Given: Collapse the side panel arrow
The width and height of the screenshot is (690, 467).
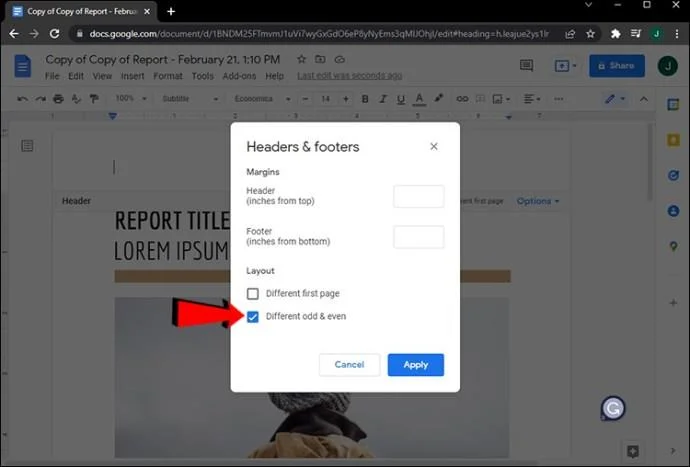Looking at the screenshot, I should (x=673, y=451).
